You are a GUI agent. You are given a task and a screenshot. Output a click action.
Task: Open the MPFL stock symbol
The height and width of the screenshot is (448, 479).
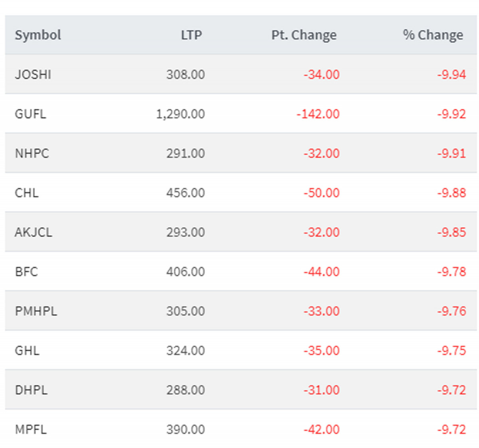31,430
